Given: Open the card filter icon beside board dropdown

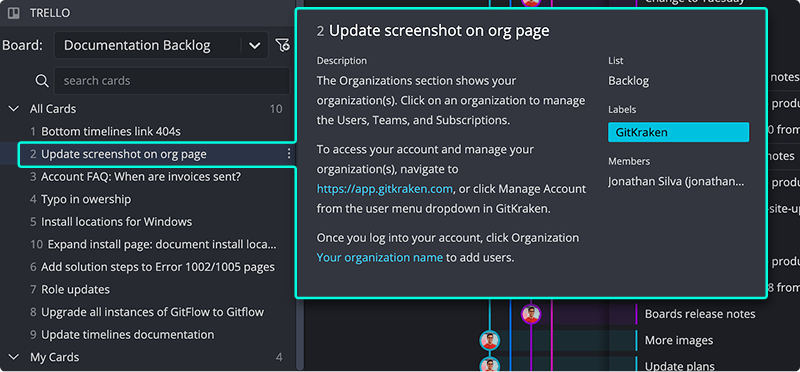Looking at the screenshot, I should pos(282,45).
